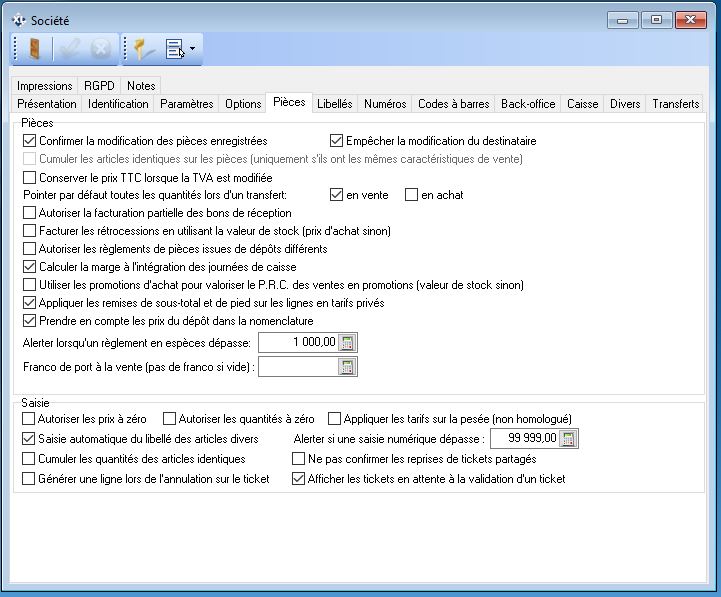Click the exit door icon in toolbar
721x597 pixels.
pyautogui.click(x=34, y=48)
